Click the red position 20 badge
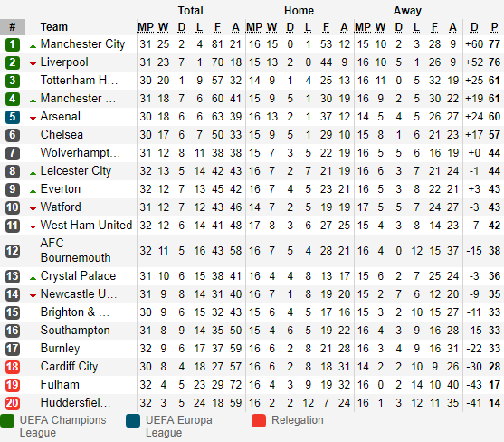Viewport: 504px width, 442px height. (x=13, y=403)
